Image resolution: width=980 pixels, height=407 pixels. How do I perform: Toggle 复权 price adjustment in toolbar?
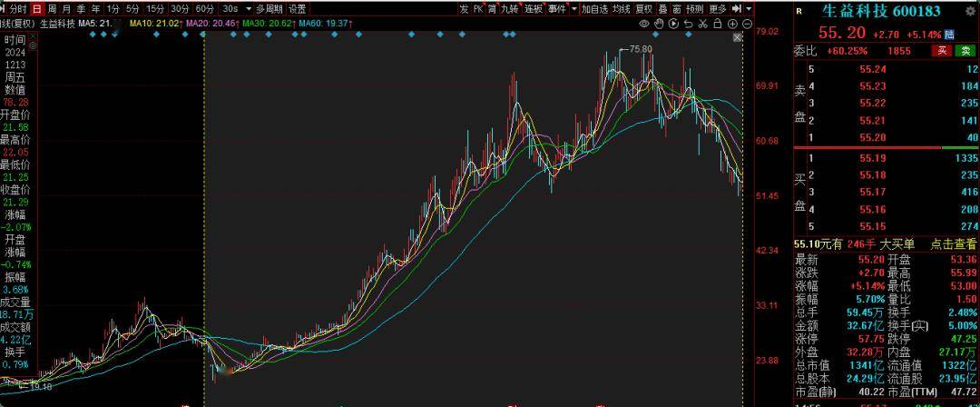643,9
